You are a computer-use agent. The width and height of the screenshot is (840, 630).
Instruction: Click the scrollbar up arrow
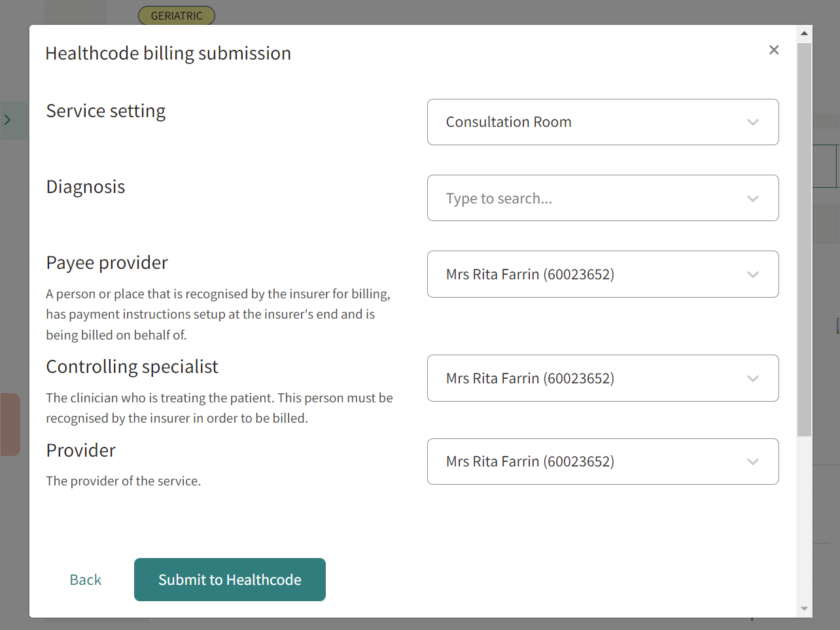(804, 33)
